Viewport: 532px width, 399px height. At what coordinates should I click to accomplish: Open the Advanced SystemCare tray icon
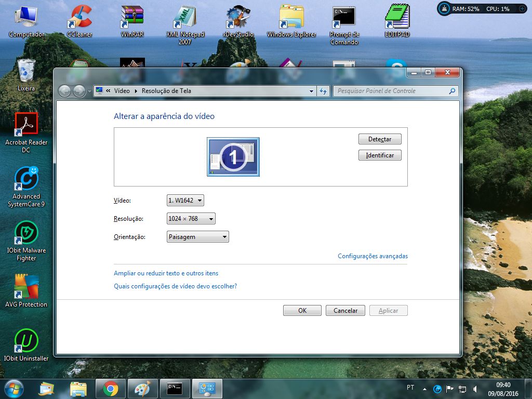point(437,389)
